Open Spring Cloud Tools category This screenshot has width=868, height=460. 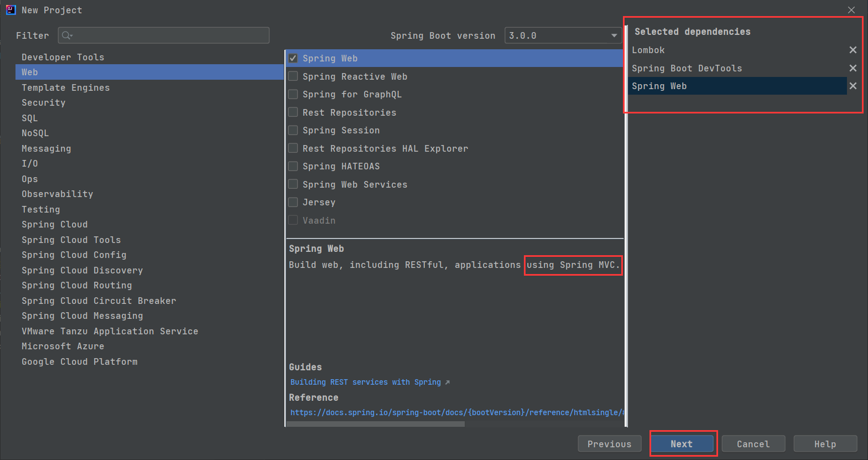pyautogui.click(x=149, y=240)
